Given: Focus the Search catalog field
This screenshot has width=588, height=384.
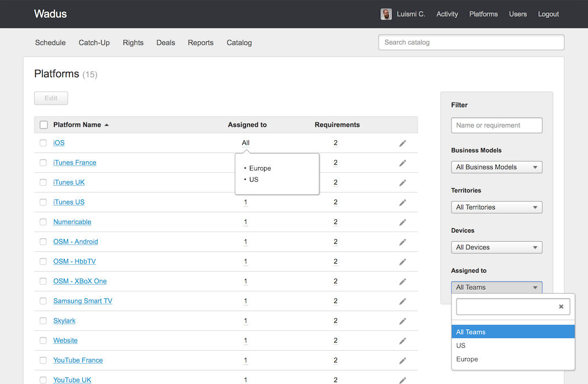Looking at the screenshot, I should coord(471,42).
